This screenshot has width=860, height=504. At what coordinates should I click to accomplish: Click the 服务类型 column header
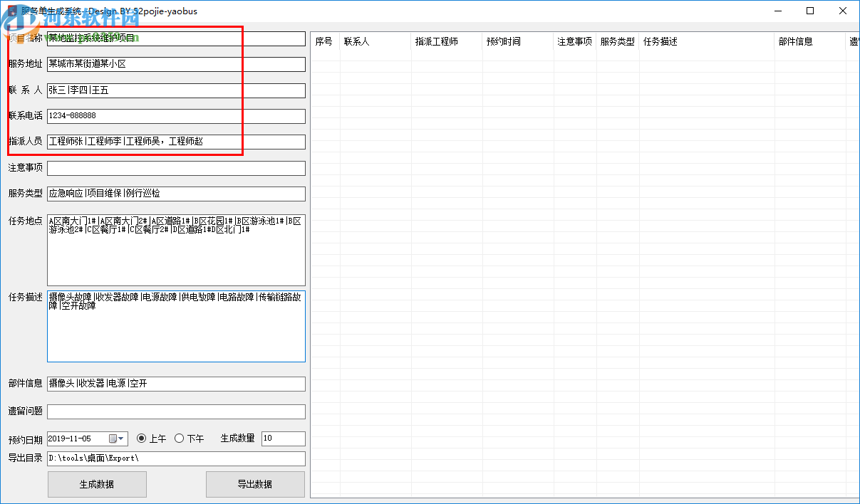[618, 41]
